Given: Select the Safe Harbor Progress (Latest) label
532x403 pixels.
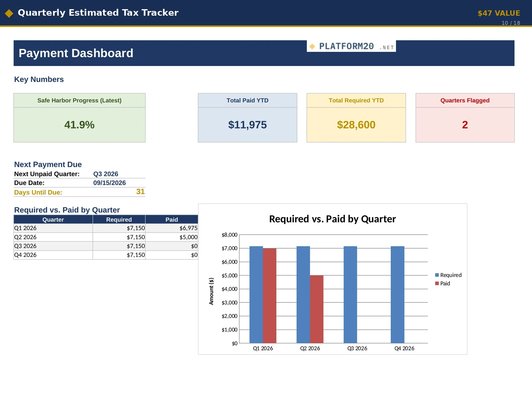Looking at the screenshot, I should pos(79,100).
